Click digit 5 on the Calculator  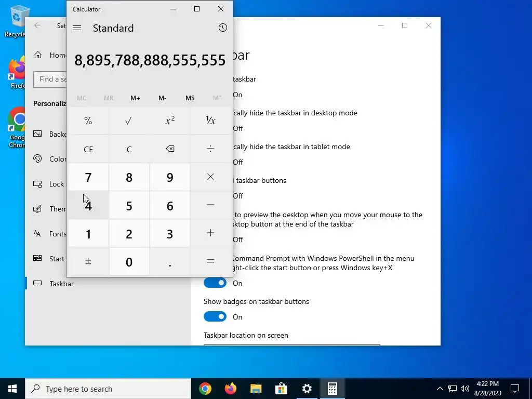(129, 205)
